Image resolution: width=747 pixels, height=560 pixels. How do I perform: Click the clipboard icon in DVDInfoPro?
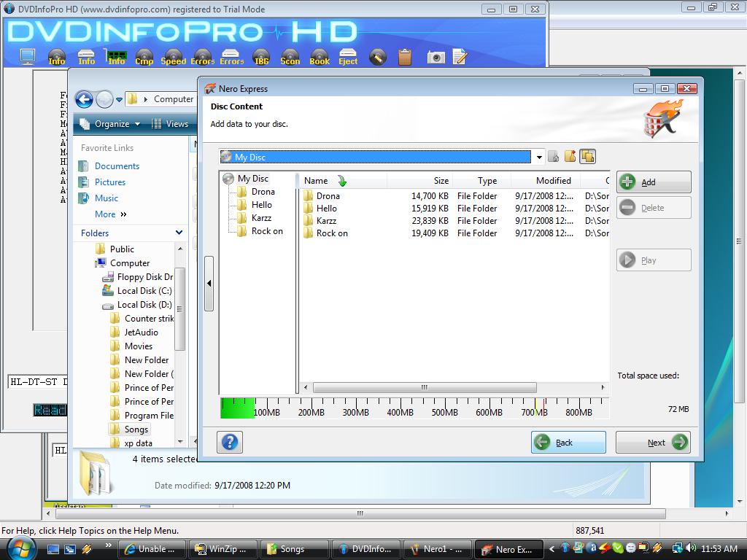point(405,57)
